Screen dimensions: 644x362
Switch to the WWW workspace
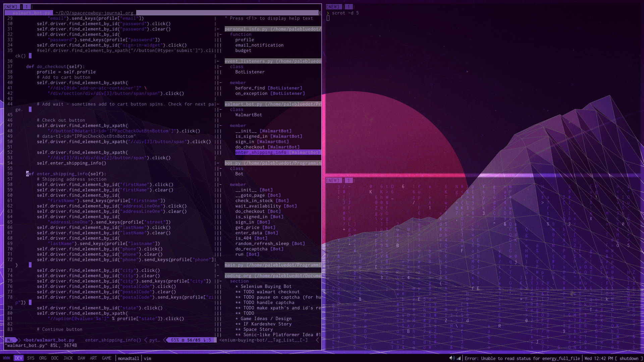tap(6, 358)
